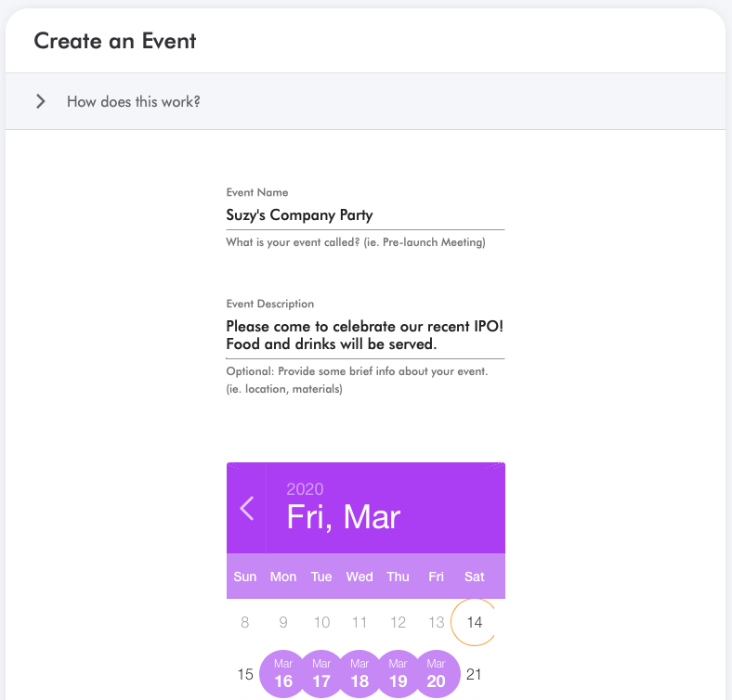Select Saturday the 21st on calendar

click(474, 674)
